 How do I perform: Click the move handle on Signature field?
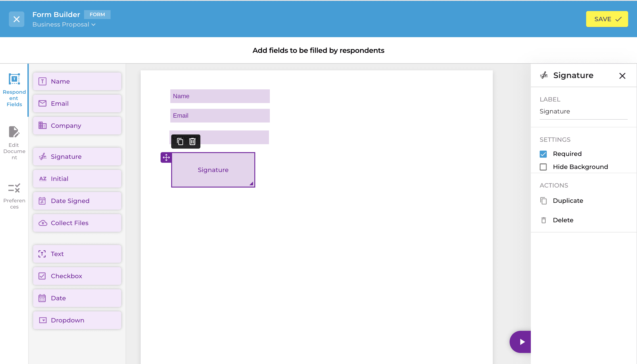click(166, 157)
